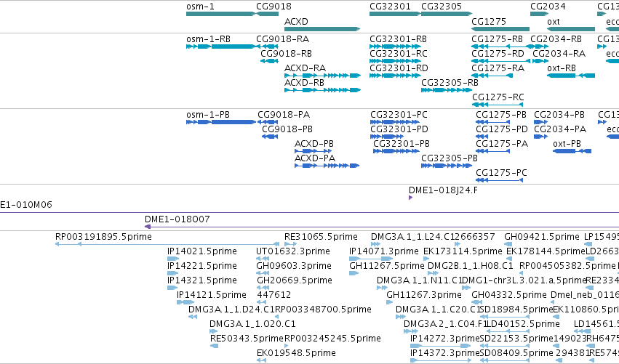
Task: Open the CG9018-PB protein label
Action: 287,129
